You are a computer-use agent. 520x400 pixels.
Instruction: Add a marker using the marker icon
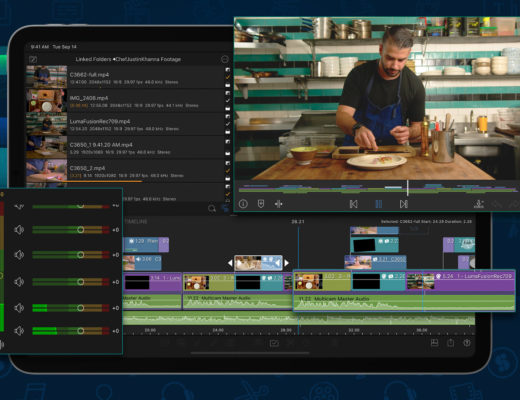click(x=261, y=204)
